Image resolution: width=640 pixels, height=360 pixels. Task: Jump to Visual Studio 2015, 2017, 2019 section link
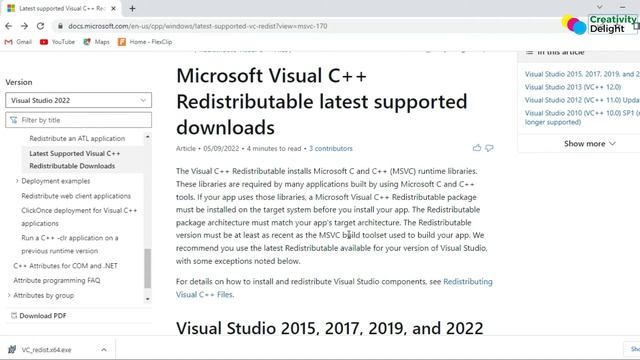tap(582, 74)
